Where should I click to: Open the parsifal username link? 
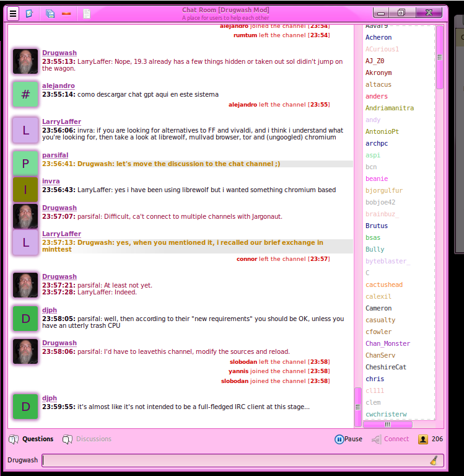tap(55, 155)
